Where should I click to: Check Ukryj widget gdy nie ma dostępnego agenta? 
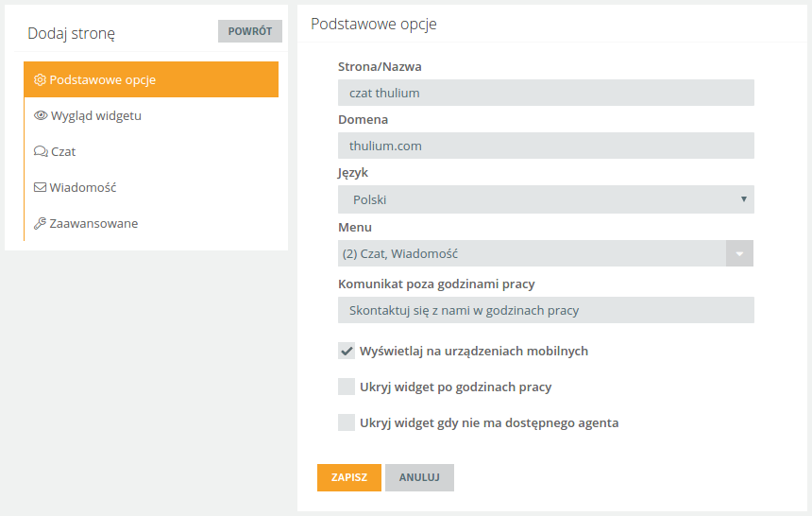point(347,422)
